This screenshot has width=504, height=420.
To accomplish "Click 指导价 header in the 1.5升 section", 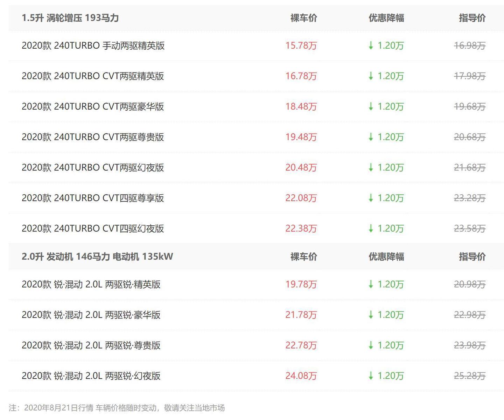I will tap(472, 18).
